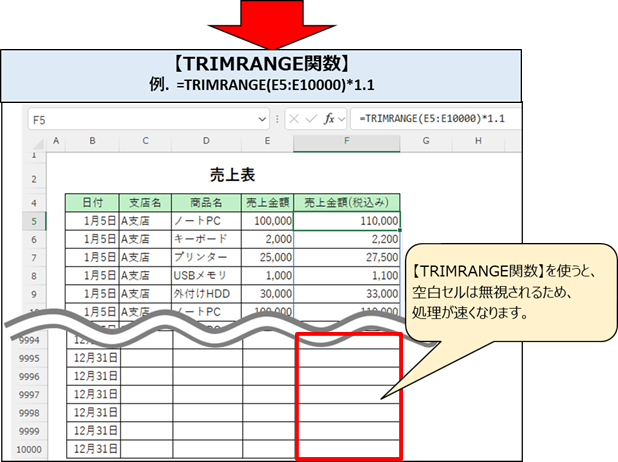Select column E header

(x=268, y=142)
